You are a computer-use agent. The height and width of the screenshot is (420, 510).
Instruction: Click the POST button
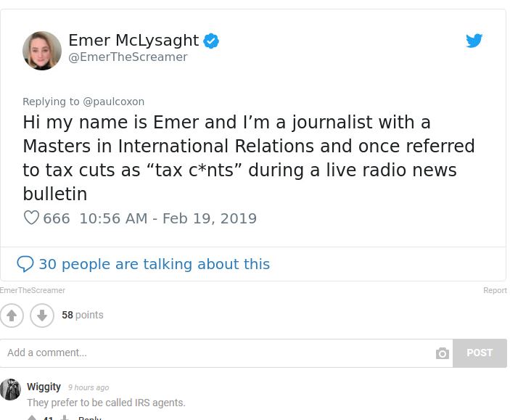[480, 353]
